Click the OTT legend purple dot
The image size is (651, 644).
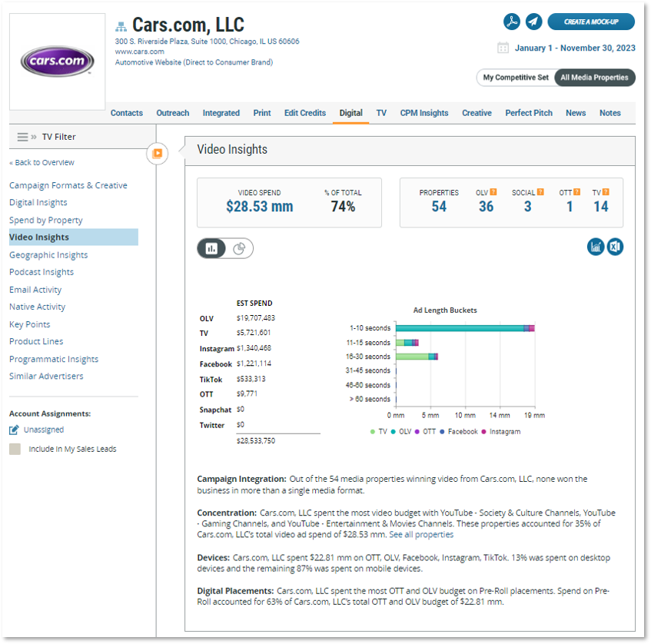pos(417,432)
